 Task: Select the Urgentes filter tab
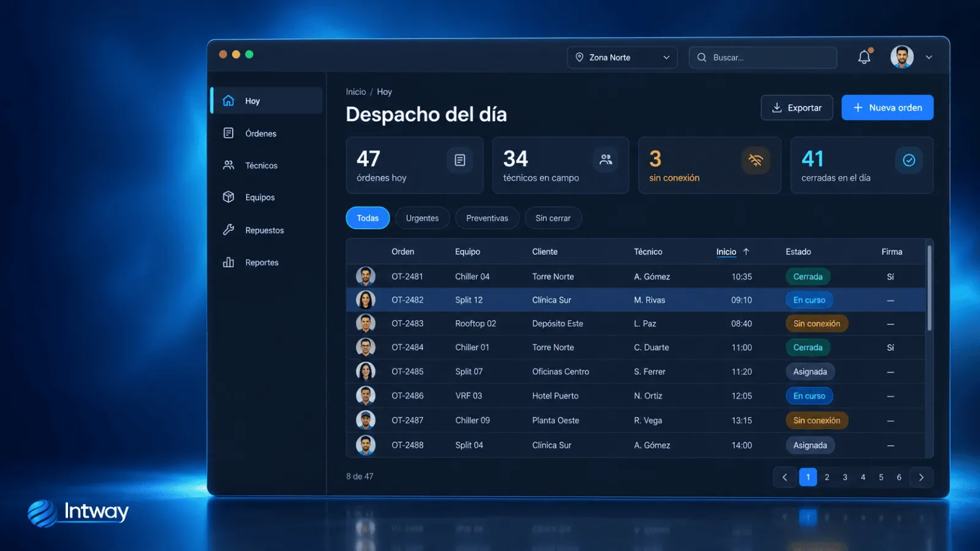(422, 218)
